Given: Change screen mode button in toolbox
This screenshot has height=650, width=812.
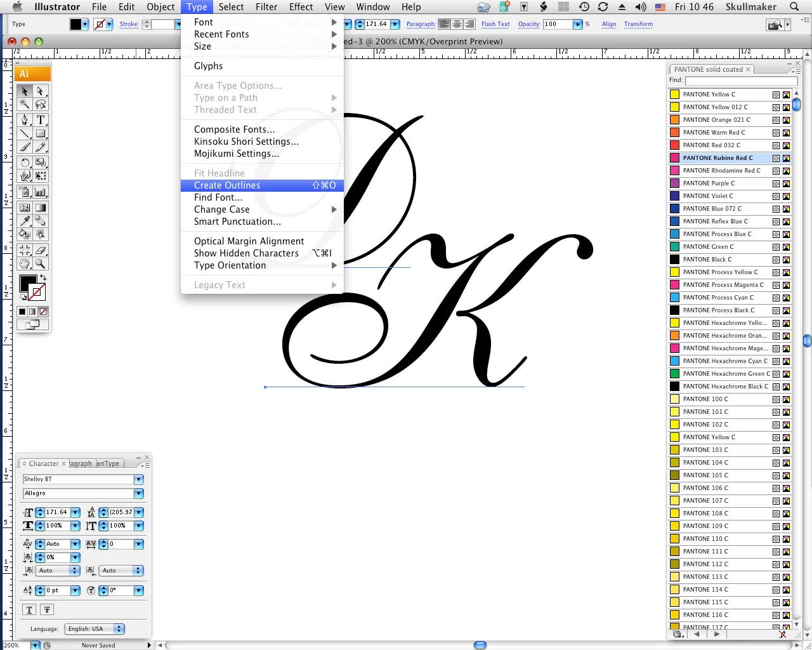Looking at the screenshot, I should tap(32, 324).
